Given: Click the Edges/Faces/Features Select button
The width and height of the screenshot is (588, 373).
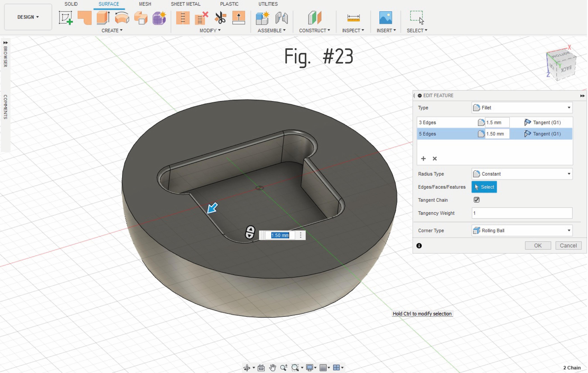Looking at the screenshot, I should tap(484, 187).
